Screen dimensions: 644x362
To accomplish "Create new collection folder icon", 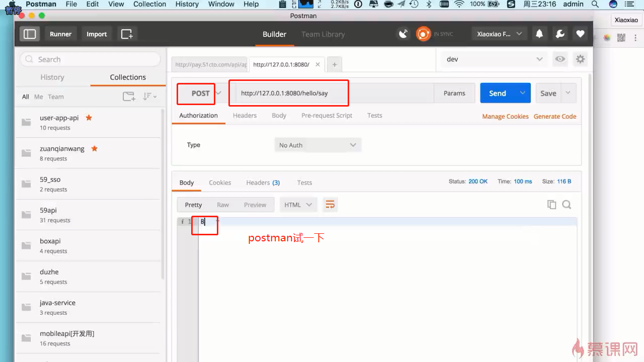I will click(x=129, y=97).
